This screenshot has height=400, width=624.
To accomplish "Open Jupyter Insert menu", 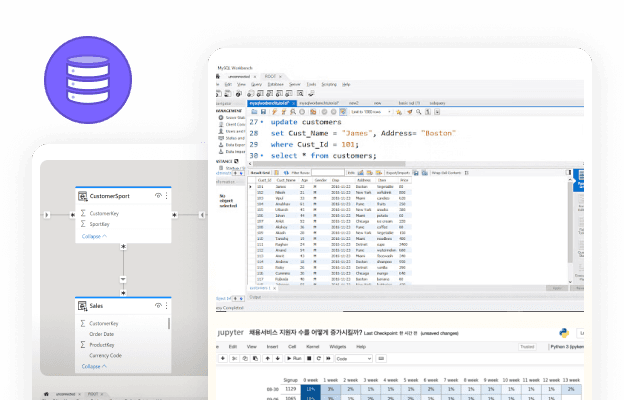I will click(272, 347).
